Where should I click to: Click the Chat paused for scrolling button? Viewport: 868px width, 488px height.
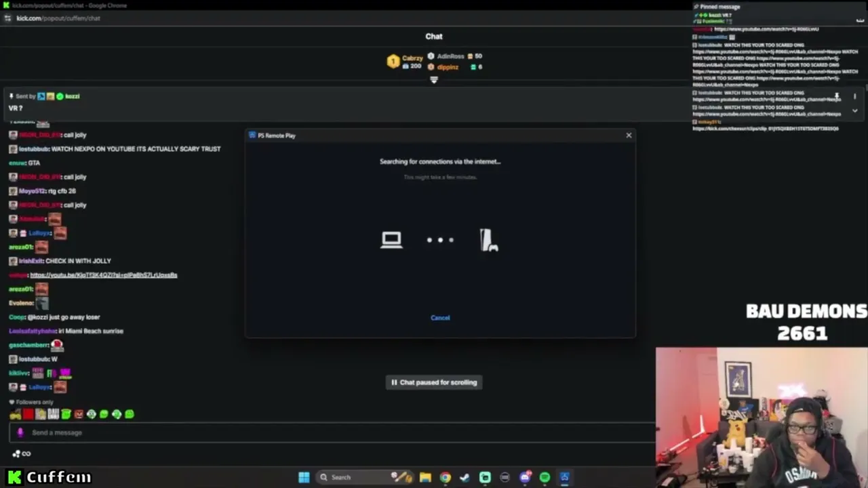pyautogui.click(x=434, y=382)
